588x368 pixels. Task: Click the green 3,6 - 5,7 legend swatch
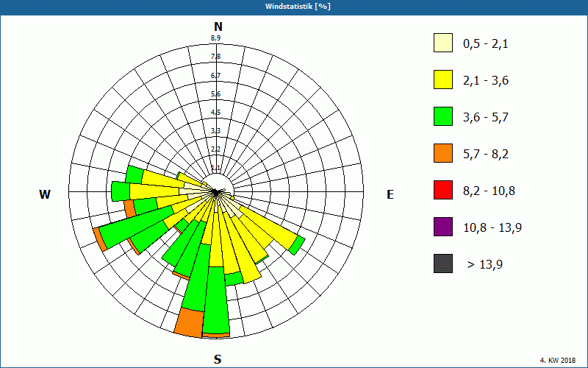pos(443,116)
